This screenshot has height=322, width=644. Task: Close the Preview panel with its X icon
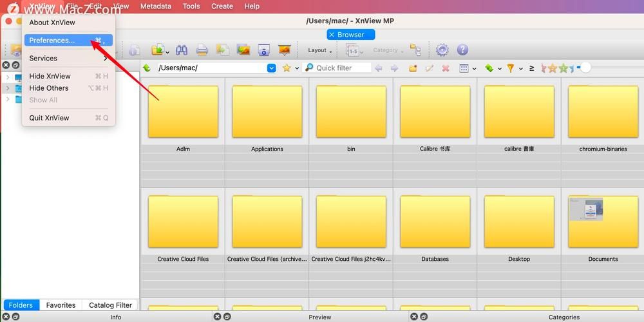[217, 317]
